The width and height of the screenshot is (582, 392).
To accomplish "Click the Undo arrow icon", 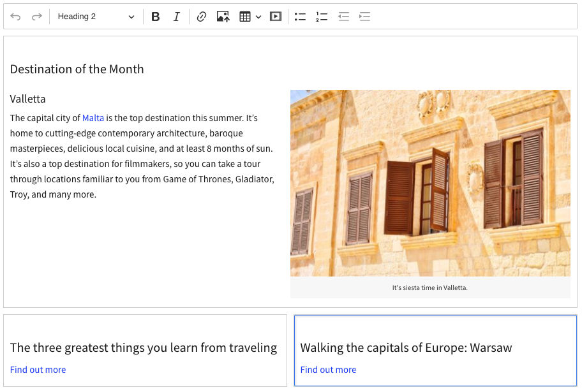I will (16, 17).
